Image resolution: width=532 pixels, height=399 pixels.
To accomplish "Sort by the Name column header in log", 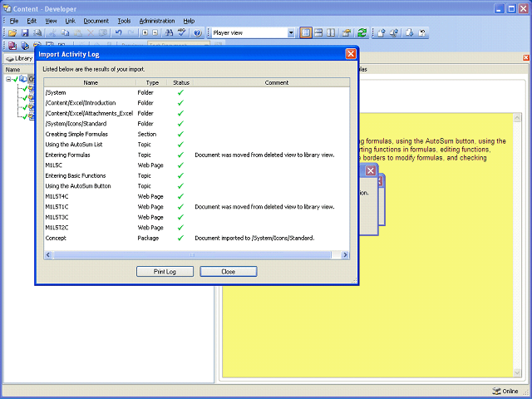I will pyautogui.click(x=91, y=82).
